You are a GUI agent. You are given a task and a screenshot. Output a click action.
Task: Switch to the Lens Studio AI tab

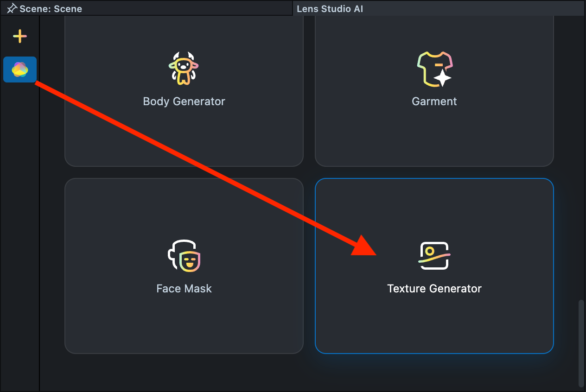click(x=439, y=9)
